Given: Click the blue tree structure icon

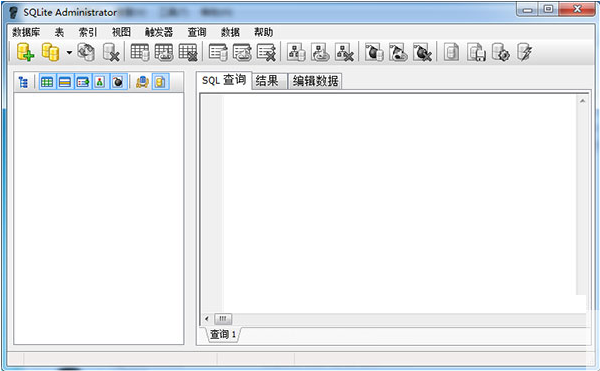Looking at the screenshot, I should click(x=23, y=82).
